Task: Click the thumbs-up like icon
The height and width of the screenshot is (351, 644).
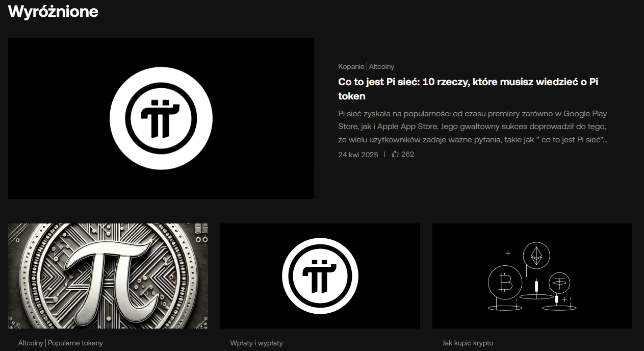Action: 395,154
